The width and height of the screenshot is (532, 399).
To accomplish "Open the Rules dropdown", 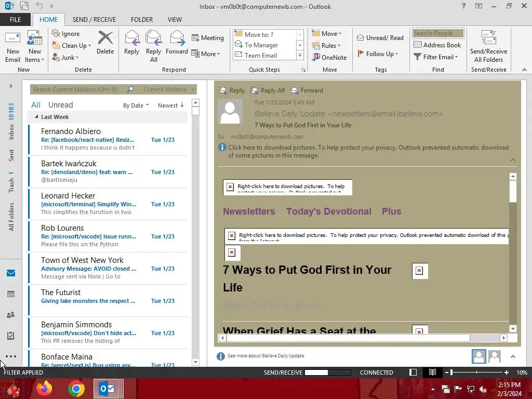I will pyautogui.click(x=326, y=46).
